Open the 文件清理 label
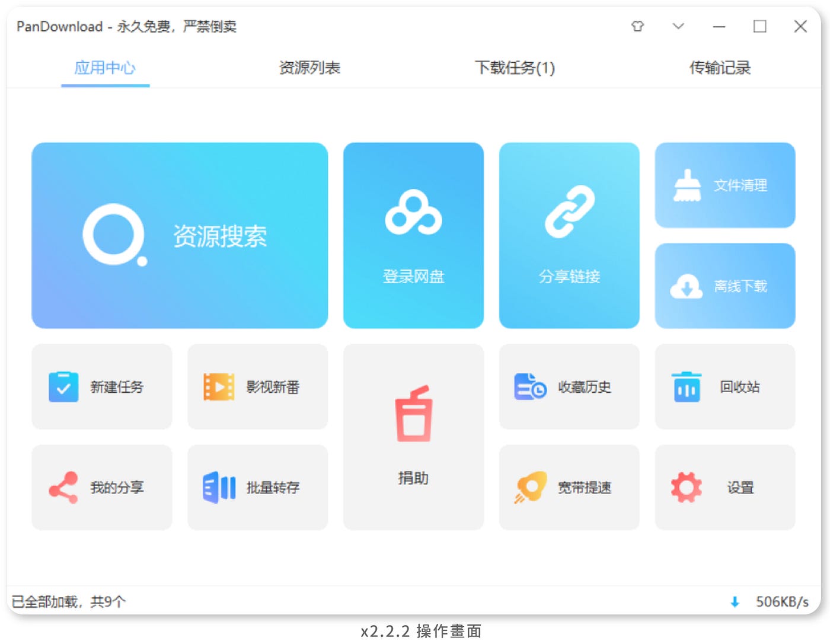The image size is (830, 644). click(740, 185)
